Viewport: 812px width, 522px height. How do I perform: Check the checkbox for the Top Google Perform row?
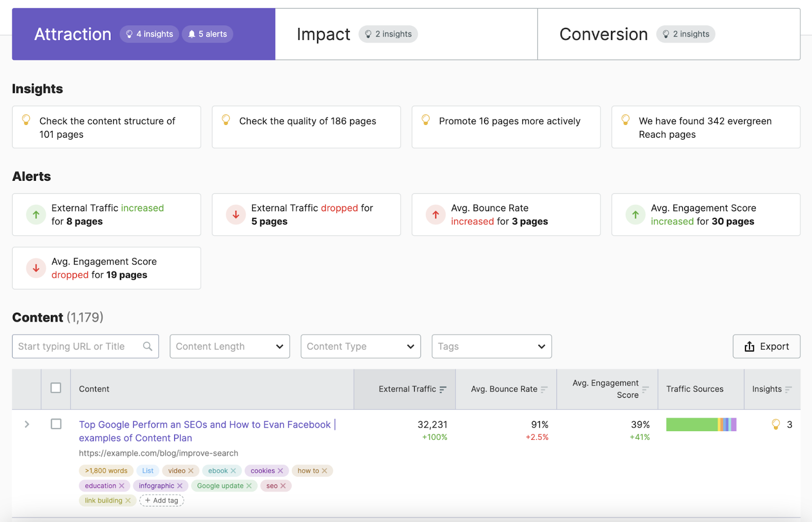coord(57,425)
